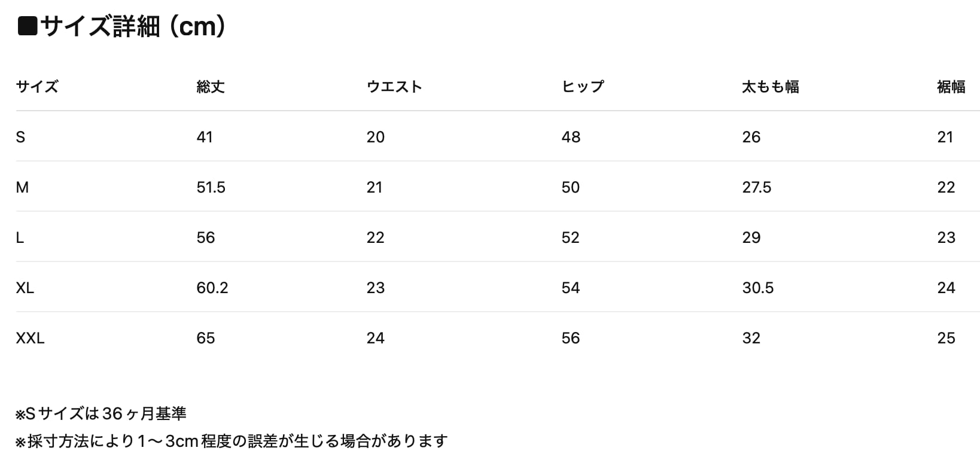This screenshot has width=980, height=475.
Task: Click the 総丈 column header
Action: pos(211,87)
